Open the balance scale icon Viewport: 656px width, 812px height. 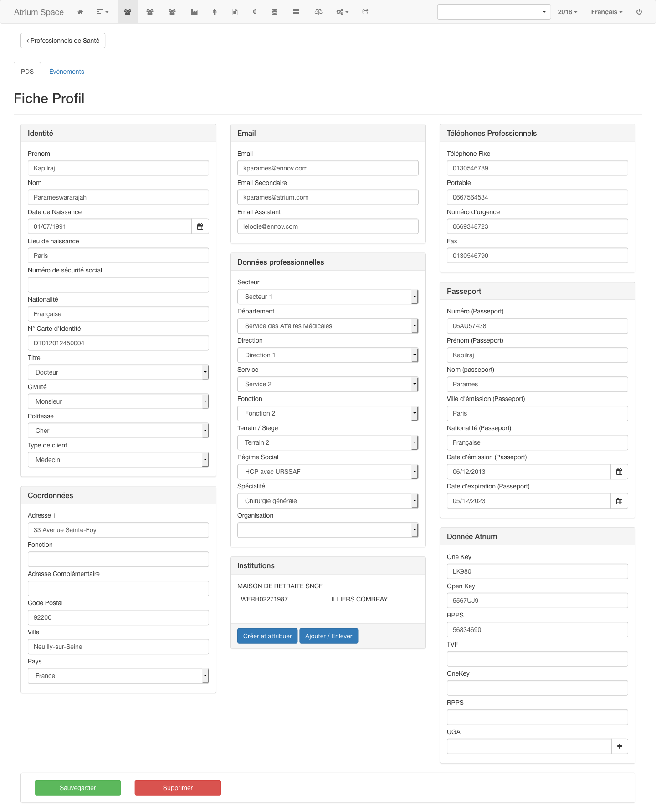[x=318, y=12]
